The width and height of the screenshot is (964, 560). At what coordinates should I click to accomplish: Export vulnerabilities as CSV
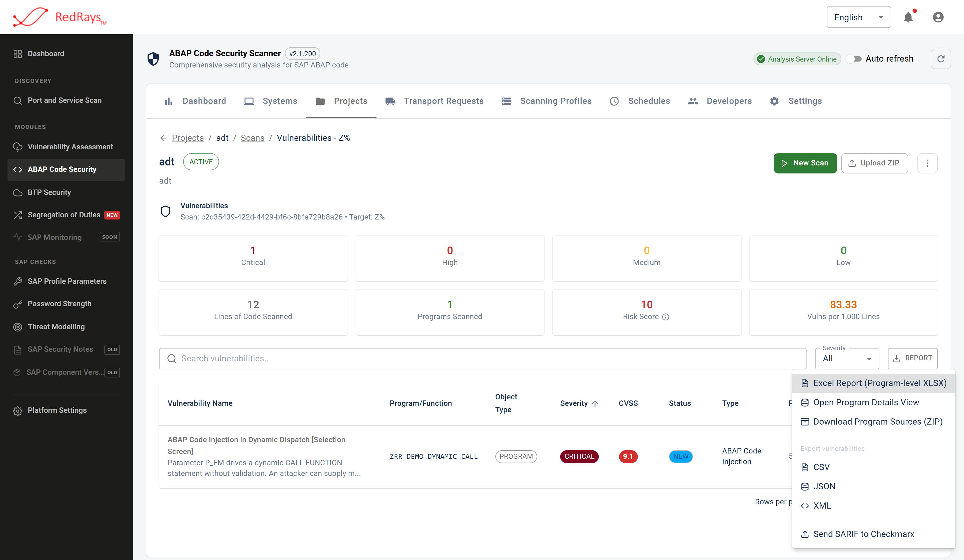pos(874,467)
